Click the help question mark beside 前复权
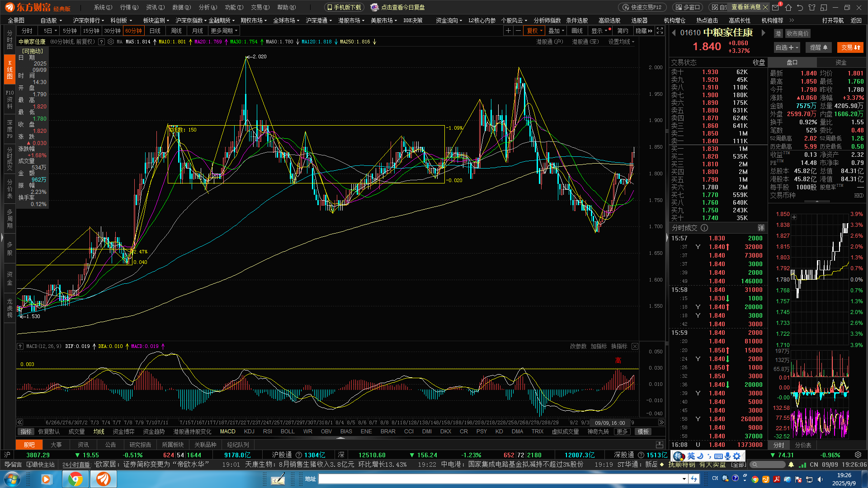 101,42
